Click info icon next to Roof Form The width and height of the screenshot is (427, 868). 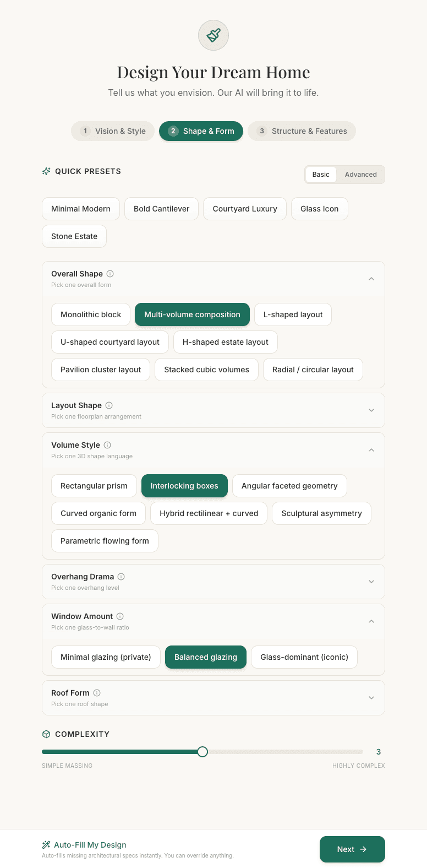(97, 693)
